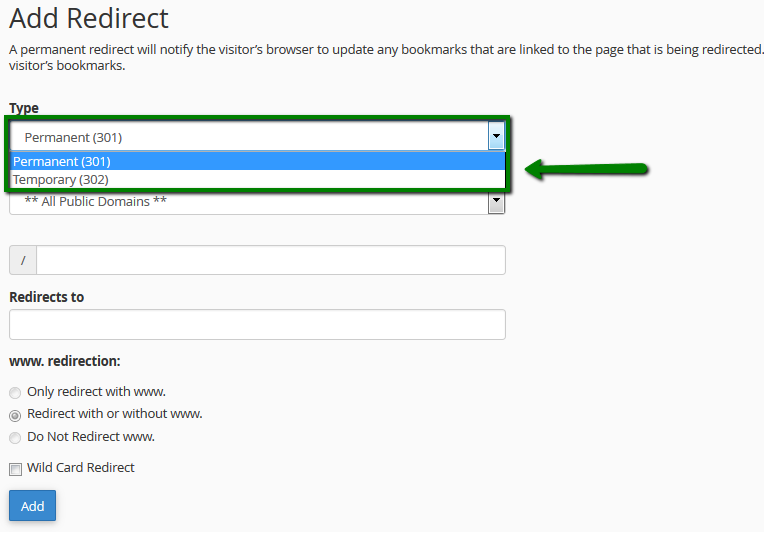Screen dimensions: 764x540
Task: Click the Add Redirect heading
Action: 89,18
